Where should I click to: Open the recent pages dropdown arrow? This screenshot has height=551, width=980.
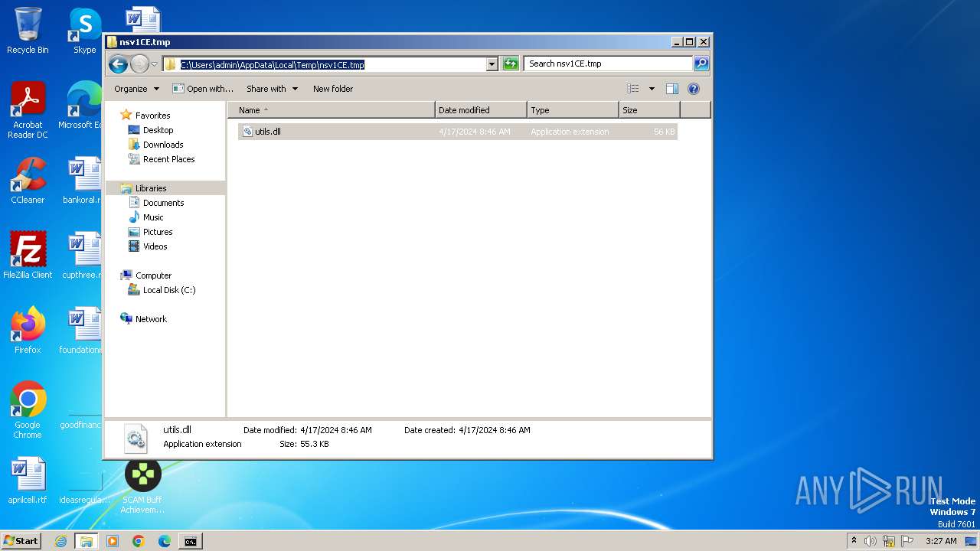pos(154,64)
